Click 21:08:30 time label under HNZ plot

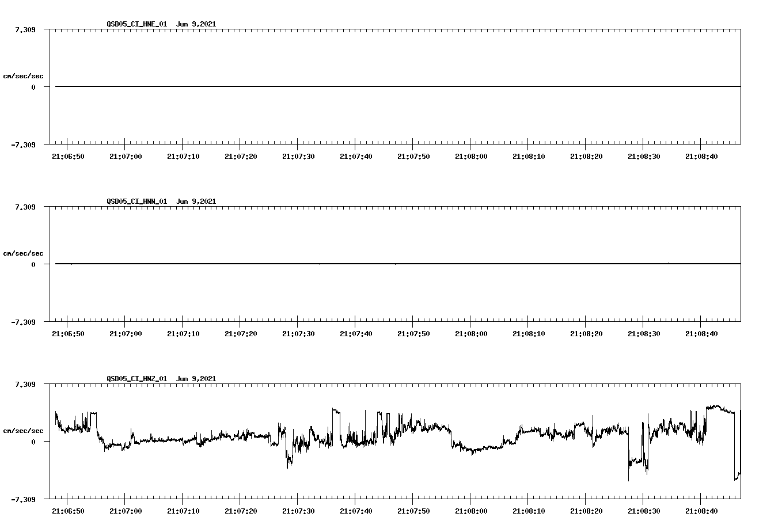click(644, 511)
